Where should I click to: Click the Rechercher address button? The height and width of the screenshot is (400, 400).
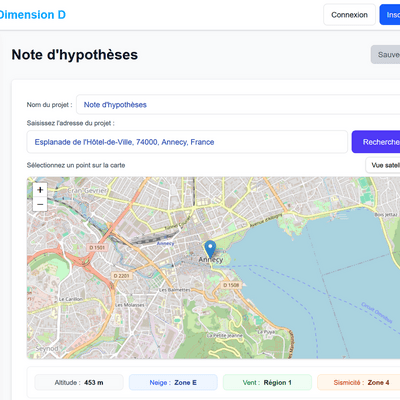[376, 142]
